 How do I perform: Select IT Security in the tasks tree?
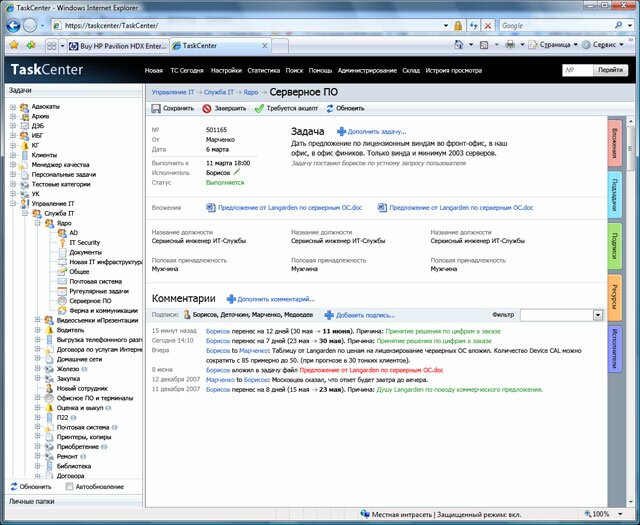[x=84, y=242]
